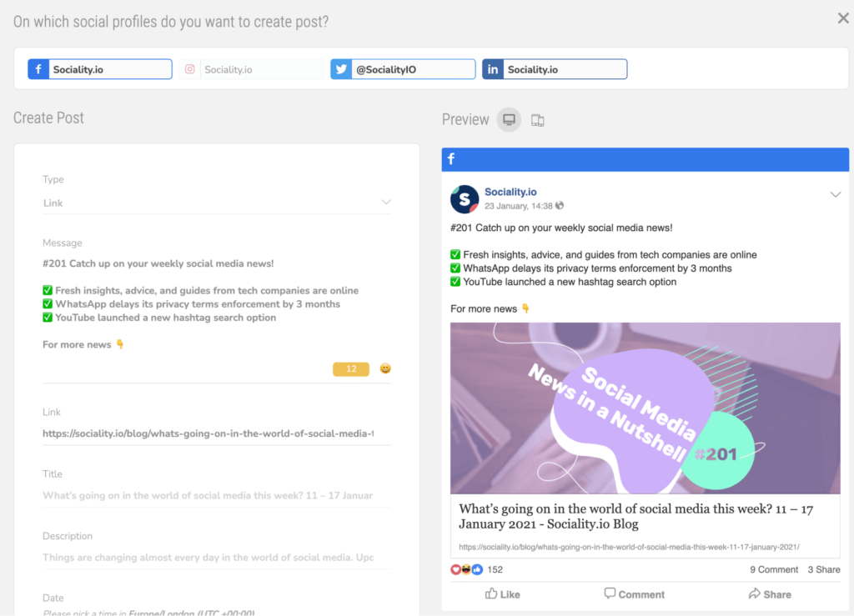
Task: Click the 'Create Post' heading
Action: coord(48,118)
